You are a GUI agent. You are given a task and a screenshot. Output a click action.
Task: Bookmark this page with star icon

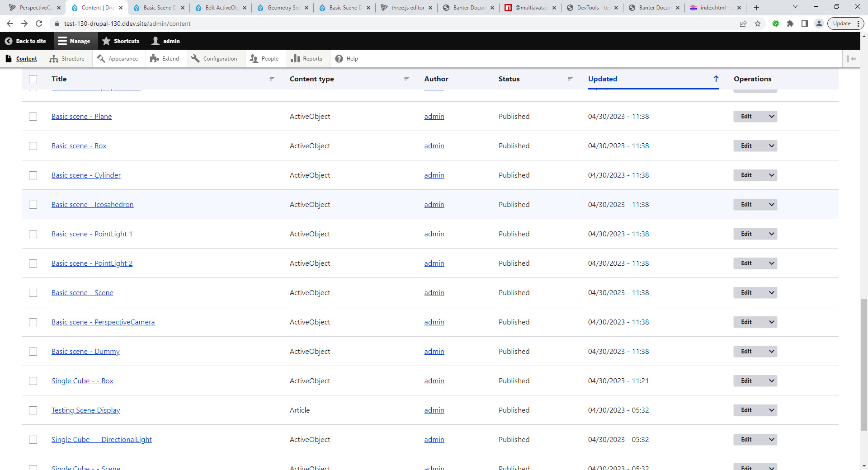[x=758, y=23]
